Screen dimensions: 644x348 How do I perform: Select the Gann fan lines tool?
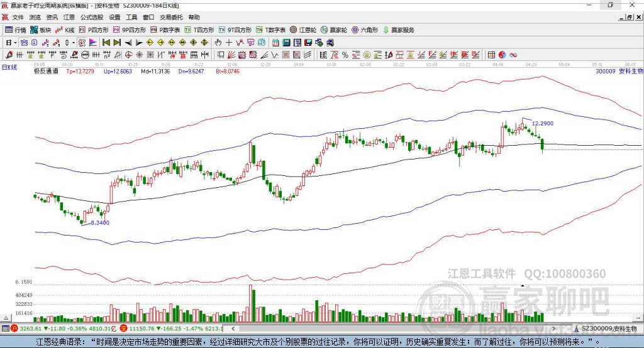230,55
